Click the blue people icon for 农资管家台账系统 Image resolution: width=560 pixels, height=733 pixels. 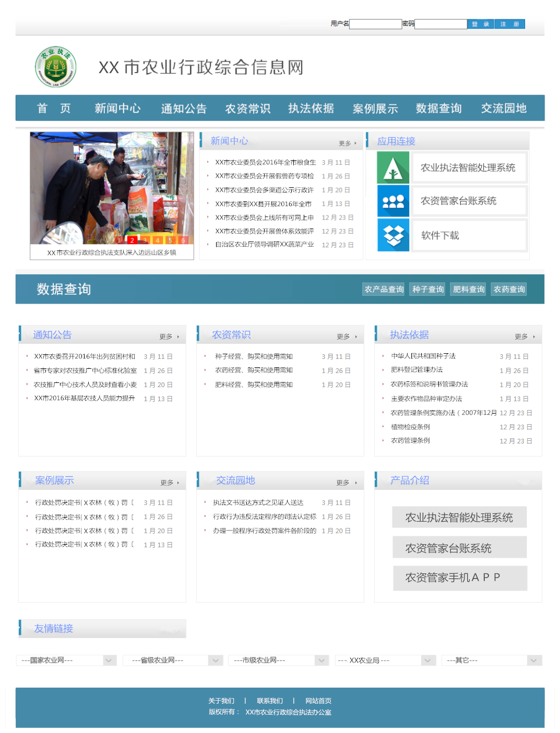point(393,201)
